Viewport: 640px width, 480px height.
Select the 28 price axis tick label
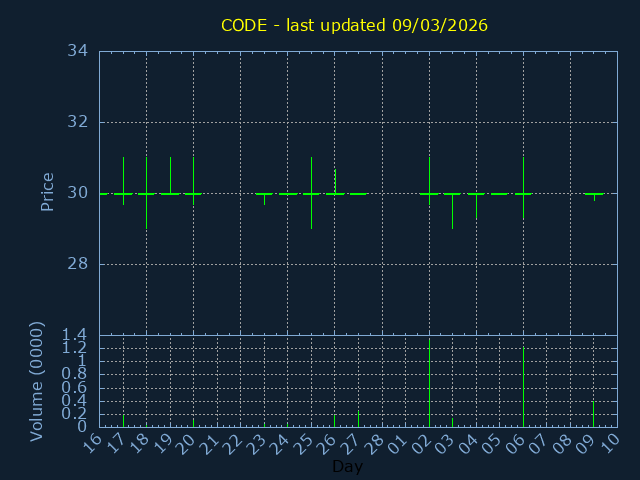78,264
